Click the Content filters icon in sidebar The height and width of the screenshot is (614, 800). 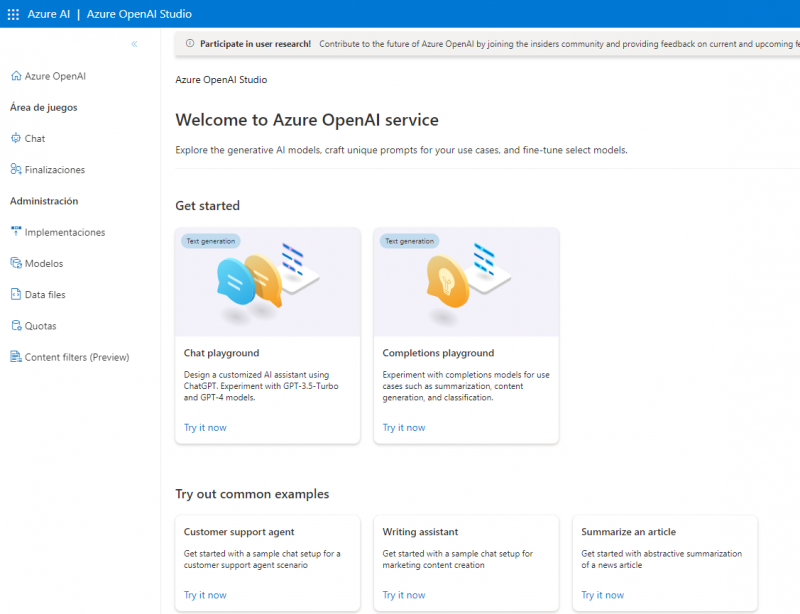pyautogui.click(x=16, y=357)
